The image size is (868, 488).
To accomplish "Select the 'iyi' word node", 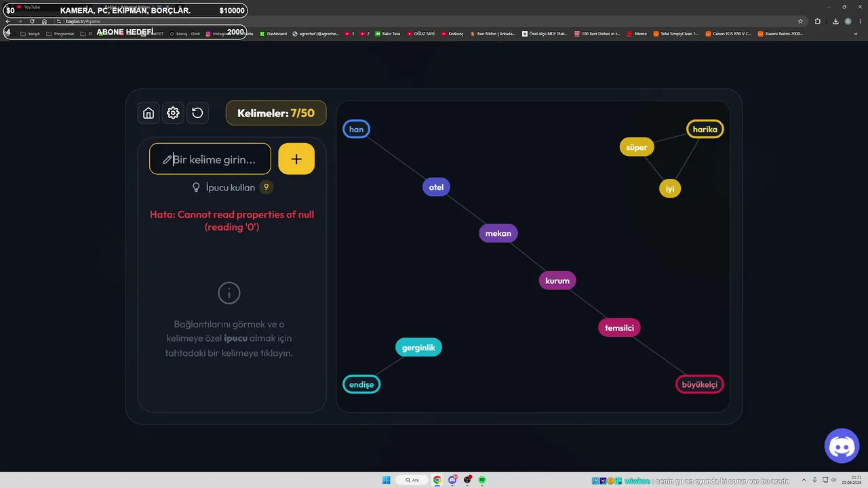I will pos(670,189).
